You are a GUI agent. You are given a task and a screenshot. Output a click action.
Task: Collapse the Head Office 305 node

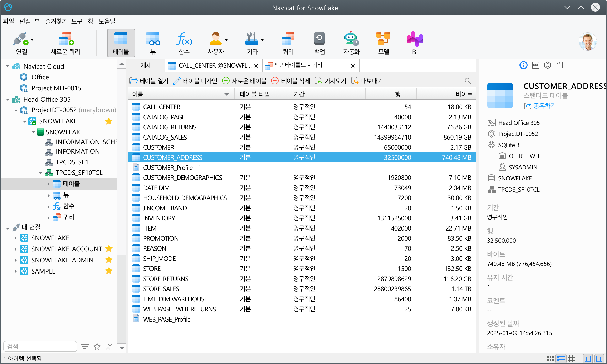coord(8,99)
